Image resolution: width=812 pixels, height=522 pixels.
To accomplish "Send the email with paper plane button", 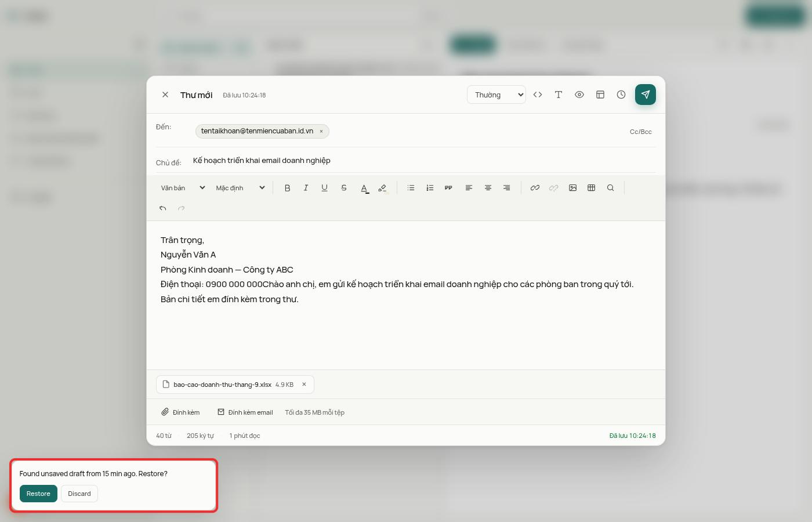I will [645, 95].
